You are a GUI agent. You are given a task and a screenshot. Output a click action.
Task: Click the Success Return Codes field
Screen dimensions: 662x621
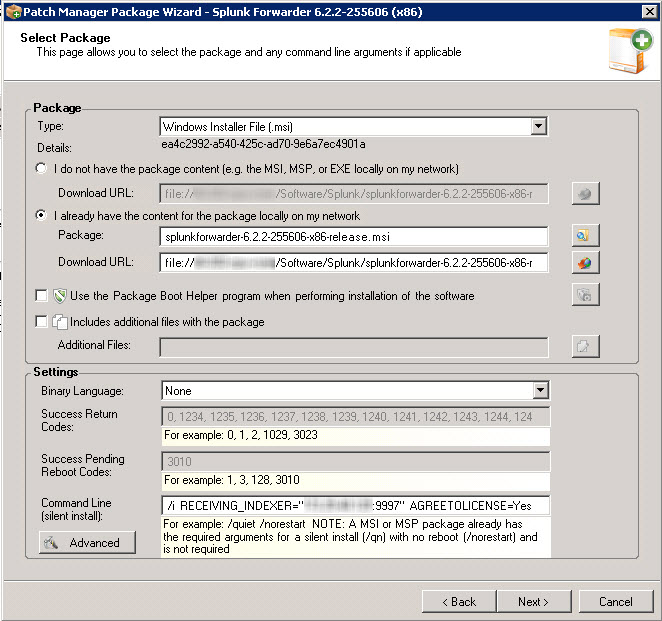[355, 417]
